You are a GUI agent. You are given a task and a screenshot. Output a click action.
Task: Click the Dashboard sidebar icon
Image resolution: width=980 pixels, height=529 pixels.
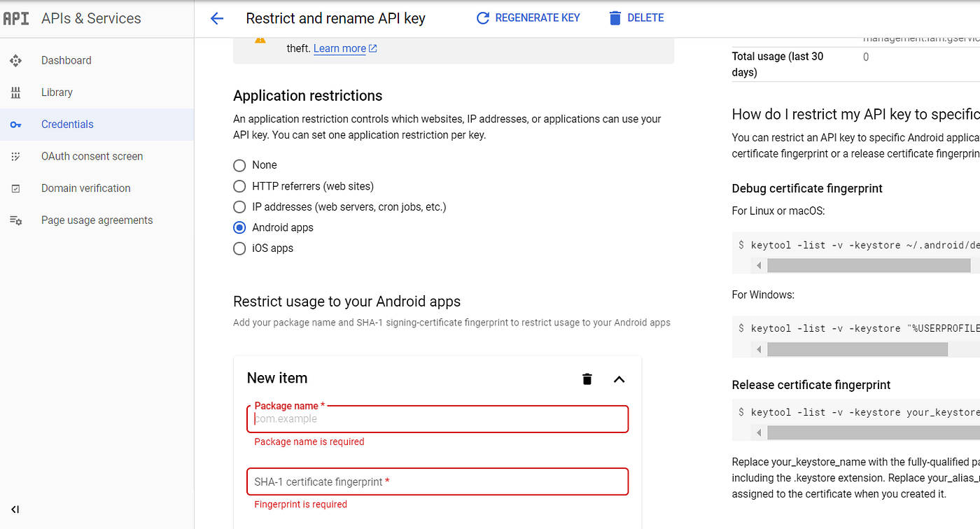15,61
